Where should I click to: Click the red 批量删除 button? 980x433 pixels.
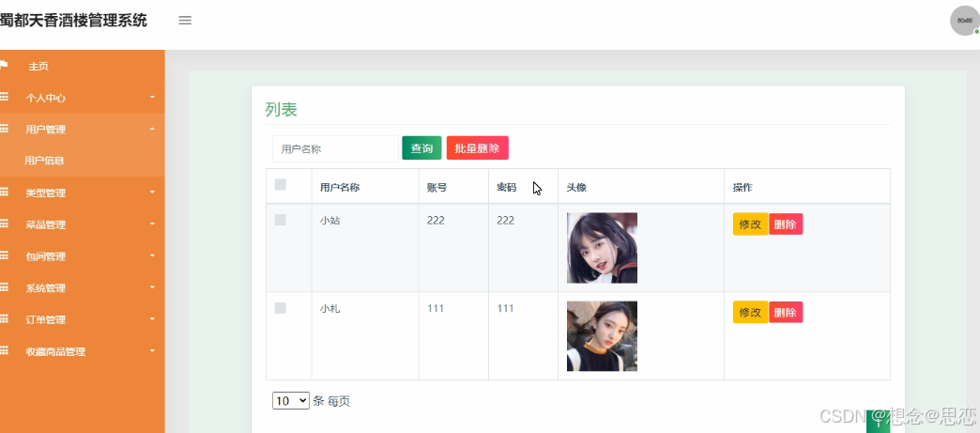[x=478, y=148]
